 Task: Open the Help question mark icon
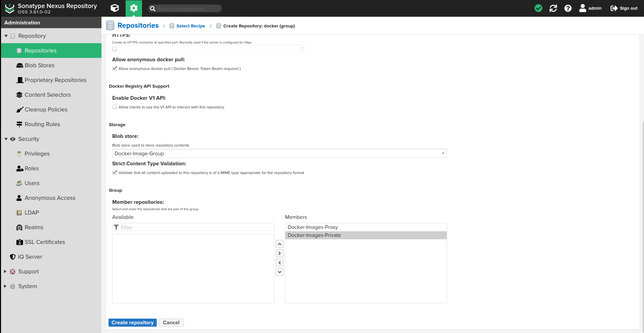coord(568,8)
